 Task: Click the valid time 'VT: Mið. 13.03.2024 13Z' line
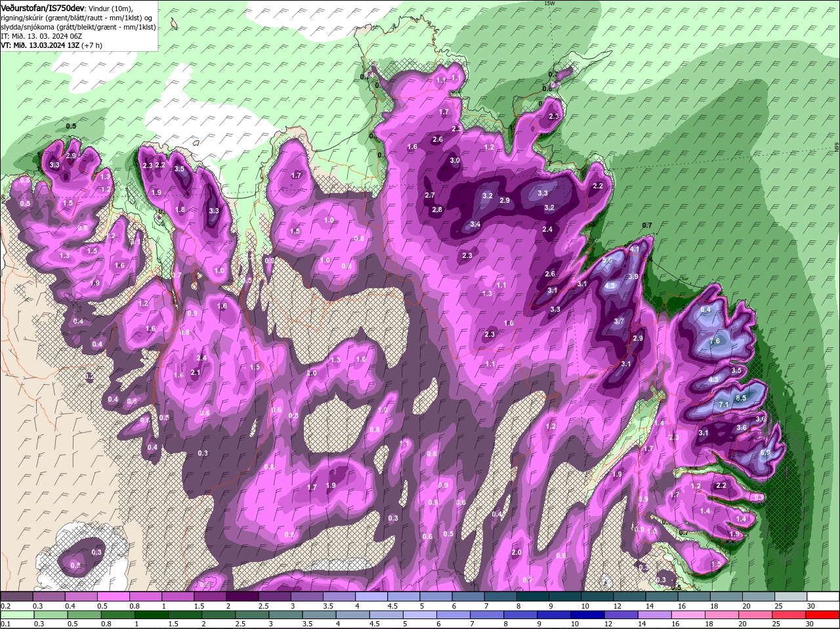pyautogui.click(x=40, y=45)
